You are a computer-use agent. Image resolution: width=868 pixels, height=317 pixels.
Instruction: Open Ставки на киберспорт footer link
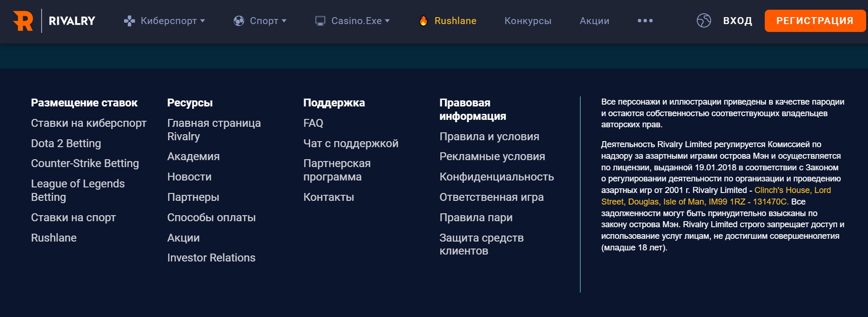click(88, 123)
